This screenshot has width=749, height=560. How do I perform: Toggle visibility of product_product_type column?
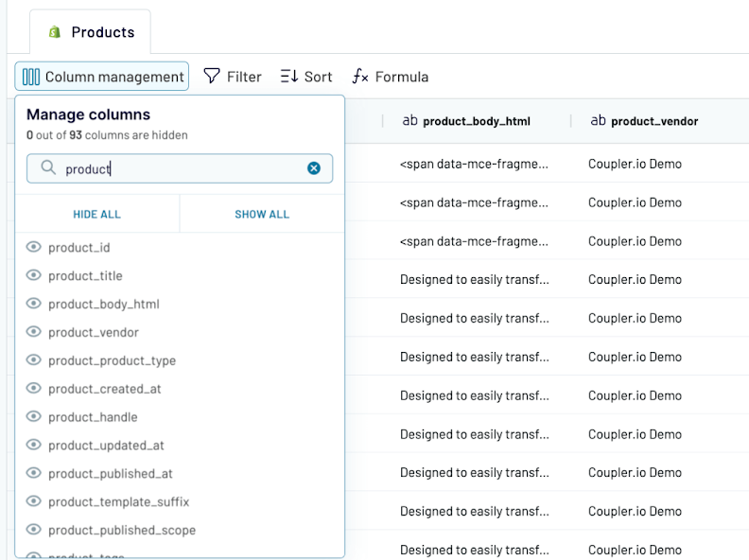pos(33,359)
